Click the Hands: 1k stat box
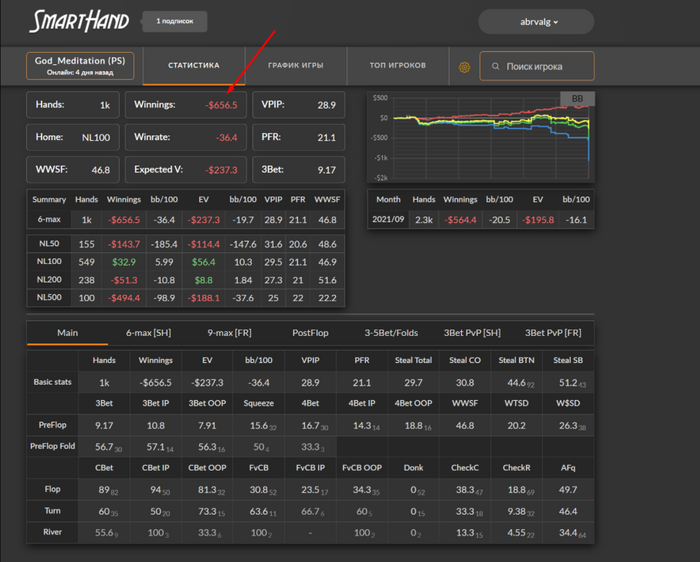 click(73, 105)
